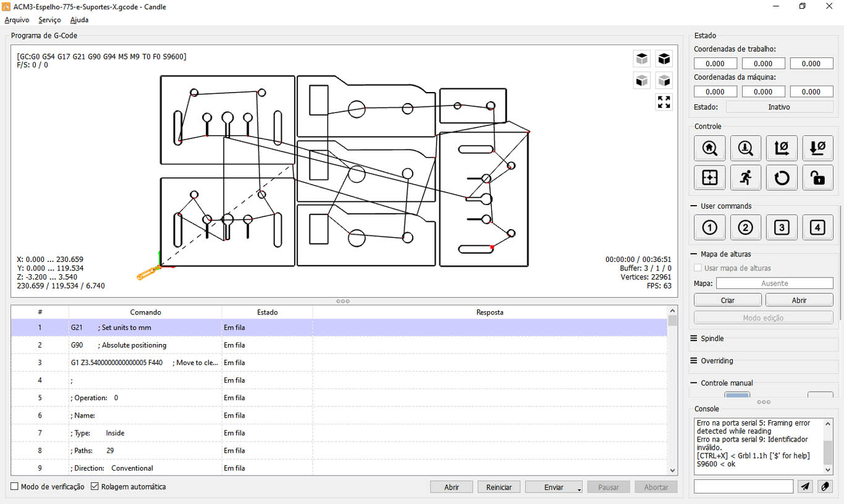Open the Enviar button's dropdown arrow
Image resolution: width=844 pixels, height=504 pixels.
click(579, 489)
